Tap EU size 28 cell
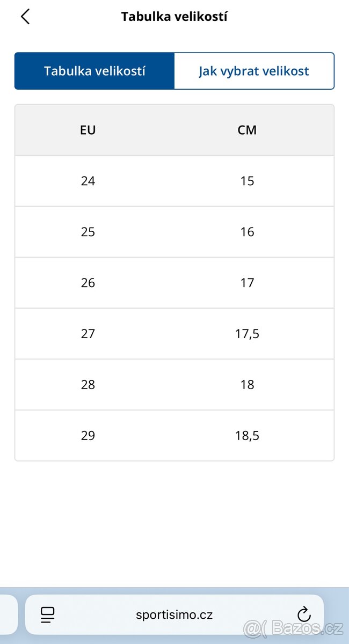The image size is (349, 644). 88,385
